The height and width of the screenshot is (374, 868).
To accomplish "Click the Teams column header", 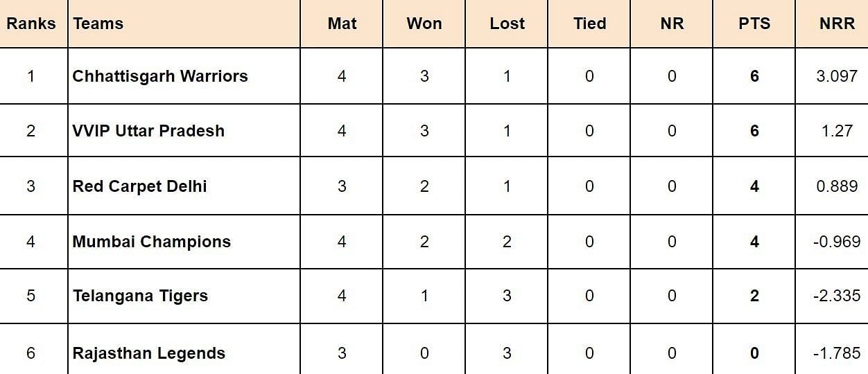I will pos(98,24).
